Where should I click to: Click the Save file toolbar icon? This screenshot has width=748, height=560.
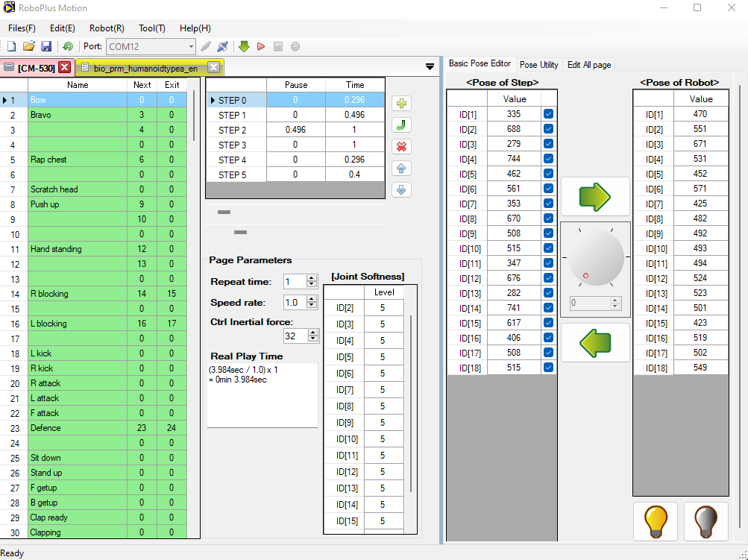[x=46, y=46]
